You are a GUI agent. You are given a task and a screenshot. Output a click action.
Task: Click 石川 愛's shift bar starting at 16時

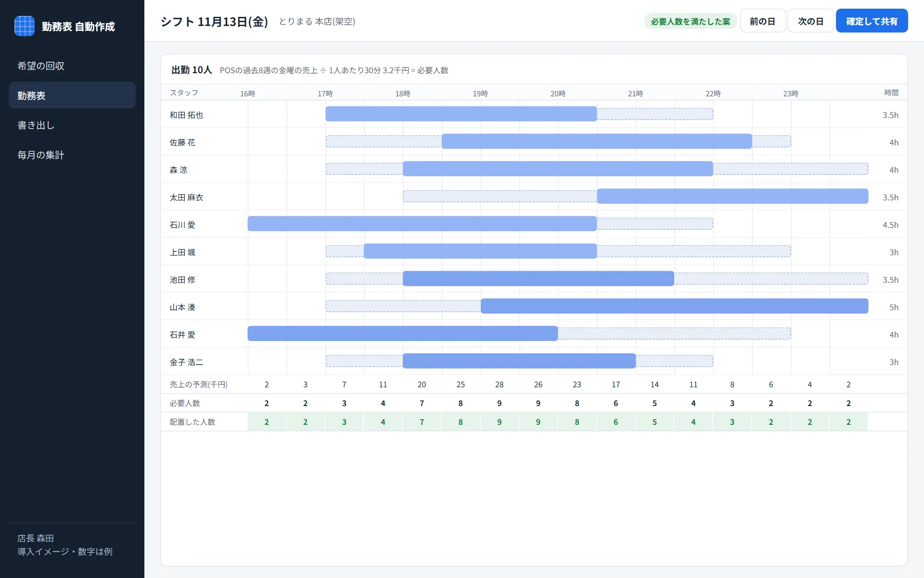pyautogui.click(x=422, y=223)
